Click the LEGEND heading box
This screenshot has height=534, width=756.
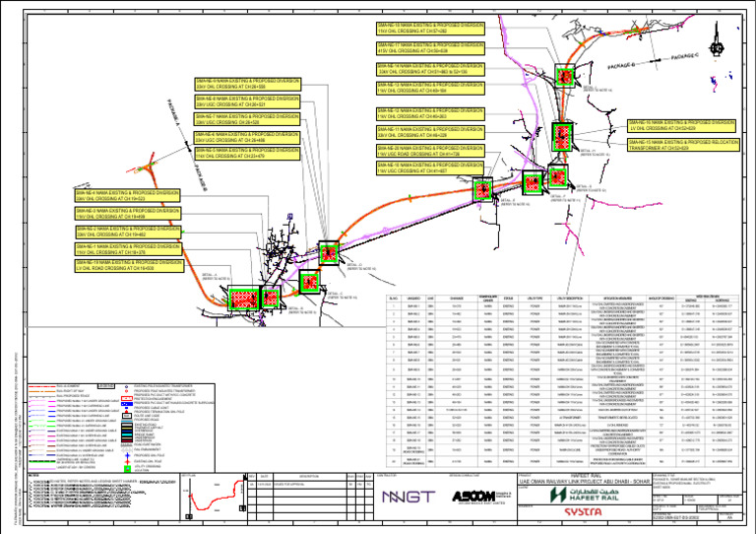click(106, 386)
